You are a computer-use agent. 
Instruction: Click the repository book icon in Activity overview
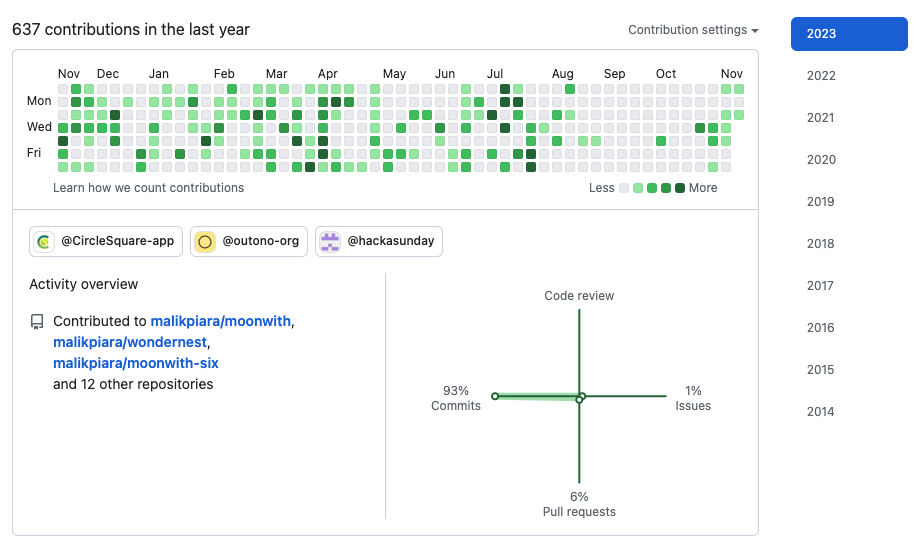tap(37, 322)
